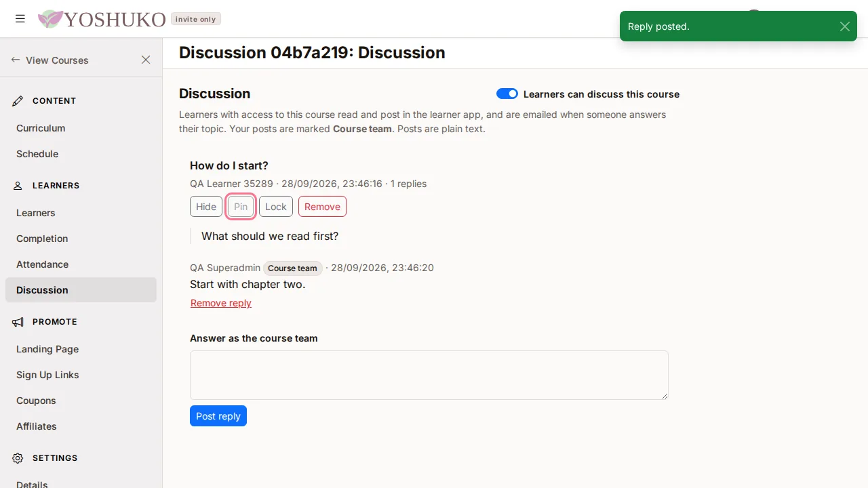Open Details under Settings

(x=81, y=483)
